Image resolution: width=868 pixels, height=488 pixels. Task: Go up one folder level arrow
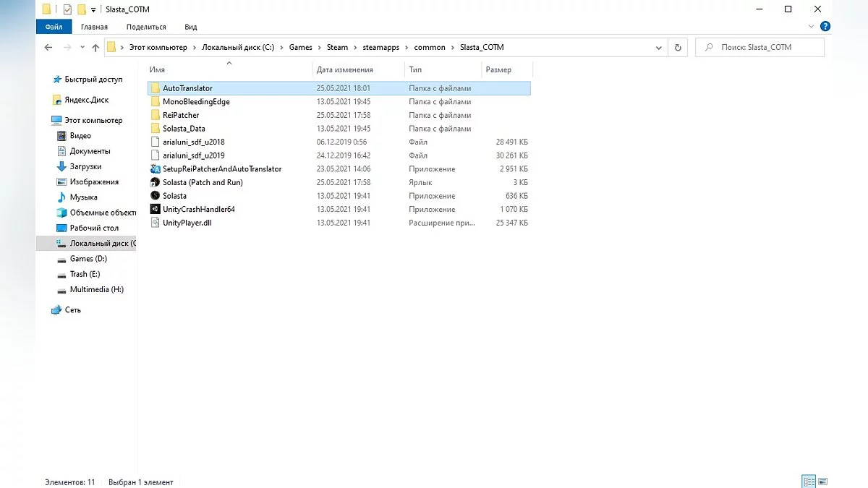click(x=95, y=48)
